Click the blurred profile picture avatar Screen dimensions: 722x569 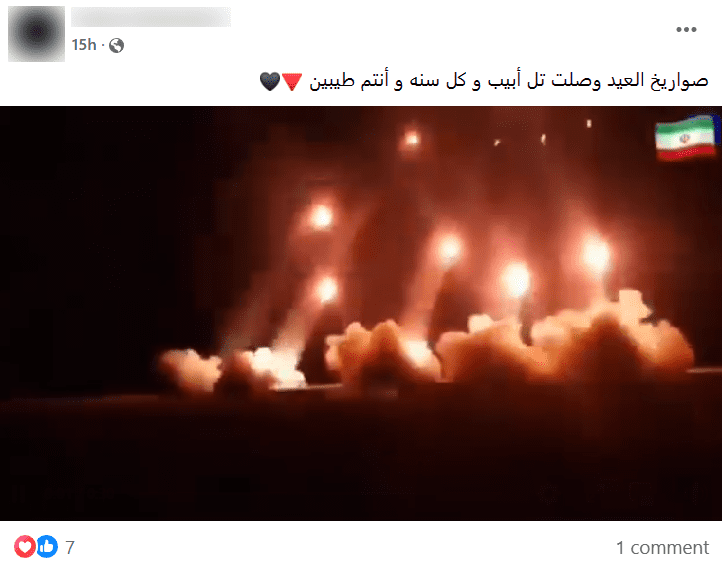coord(36,34)
